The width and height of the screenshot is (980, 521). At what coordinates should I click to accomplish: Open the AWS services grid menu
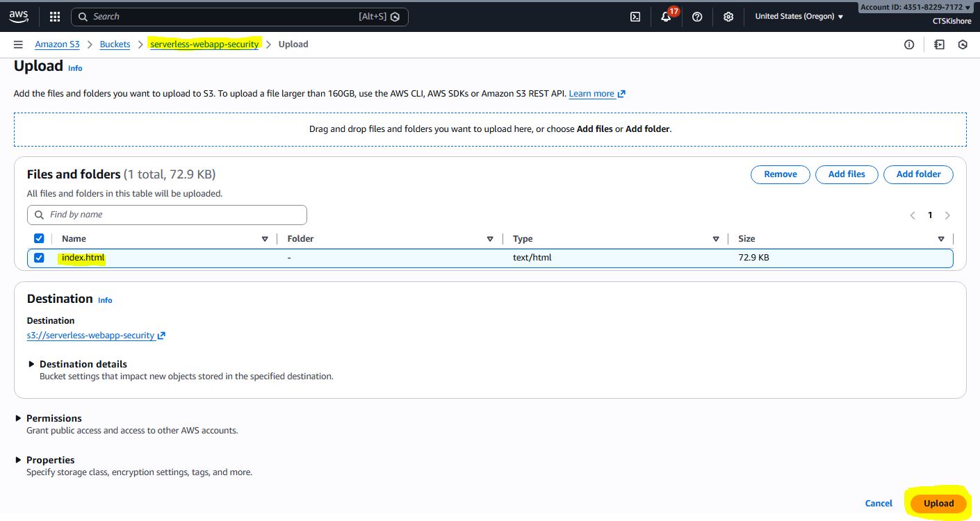[55, 17]
